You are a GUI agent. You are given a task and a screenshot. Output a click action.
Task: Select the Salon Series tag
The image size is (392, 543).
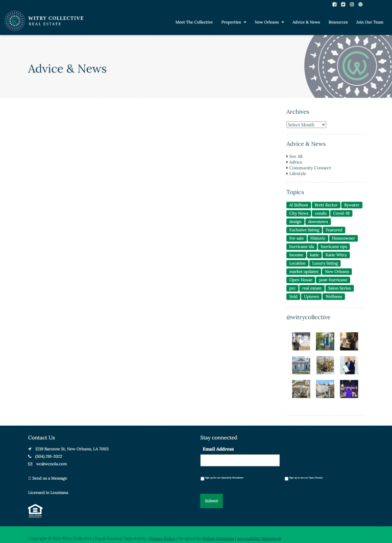(x=339, y=288)
